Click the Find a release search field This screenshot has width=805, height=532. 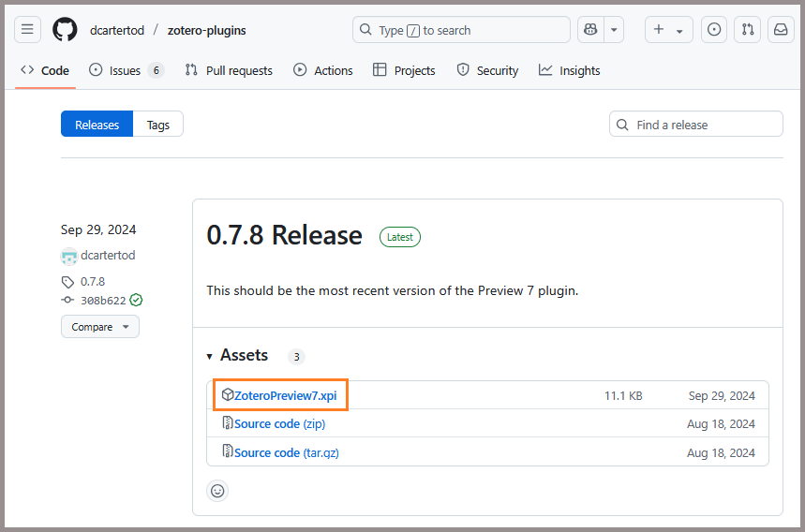695,125
